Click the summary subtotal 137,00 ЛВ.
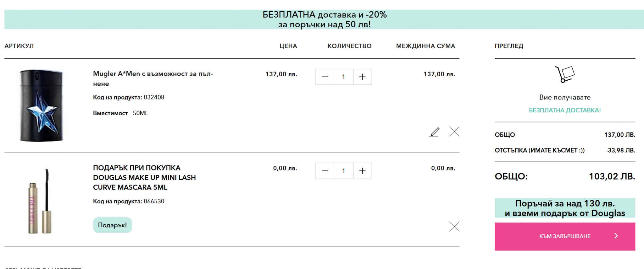Screen dimensions: 644x269 [x=619, y=135]
